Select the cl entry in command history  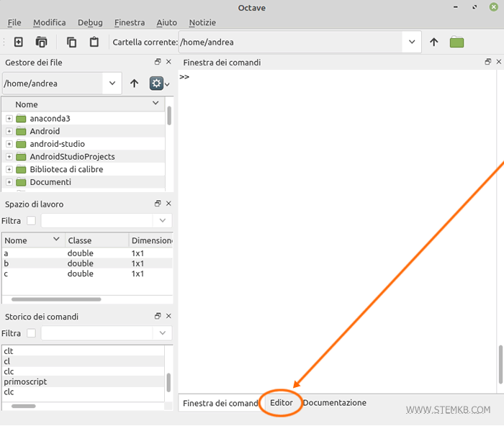(84, 361)
